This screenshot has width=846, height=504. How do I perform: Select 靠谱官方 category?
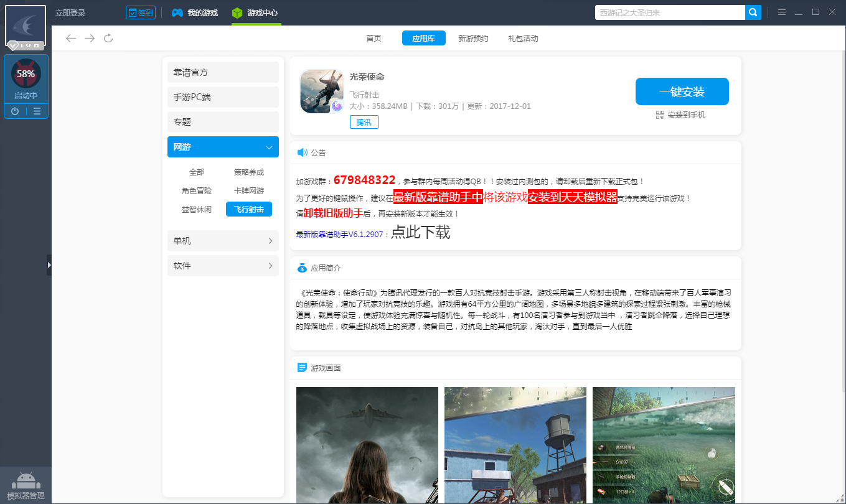(223, 72)
